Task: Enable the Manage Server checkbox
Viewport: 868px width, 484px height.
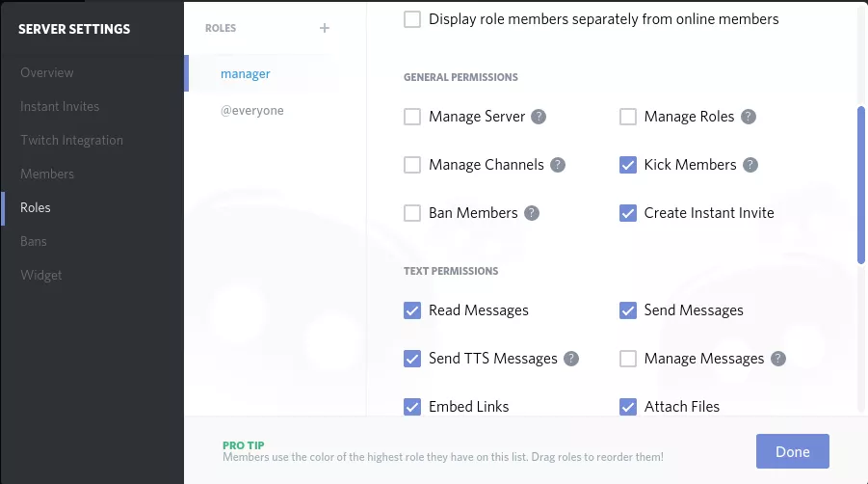Action: click(x=412, y=117)
